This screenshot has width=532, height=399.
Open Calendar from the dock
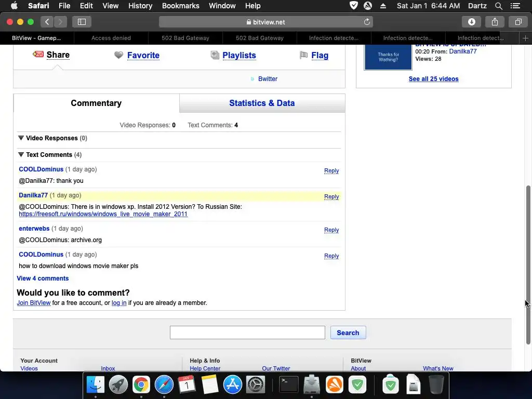pyautogui.click(x=187, y=385)
